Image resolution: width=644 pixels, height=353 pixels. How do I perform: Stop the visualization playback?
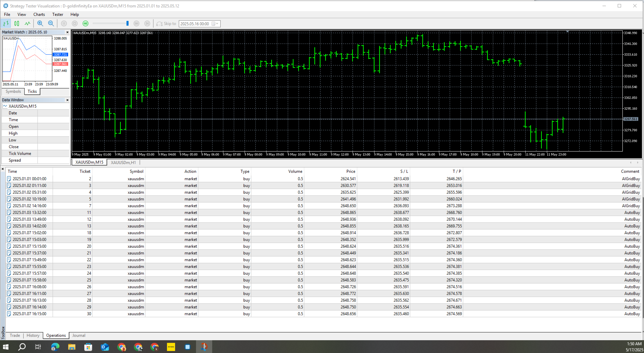click(x=75, y=24)
